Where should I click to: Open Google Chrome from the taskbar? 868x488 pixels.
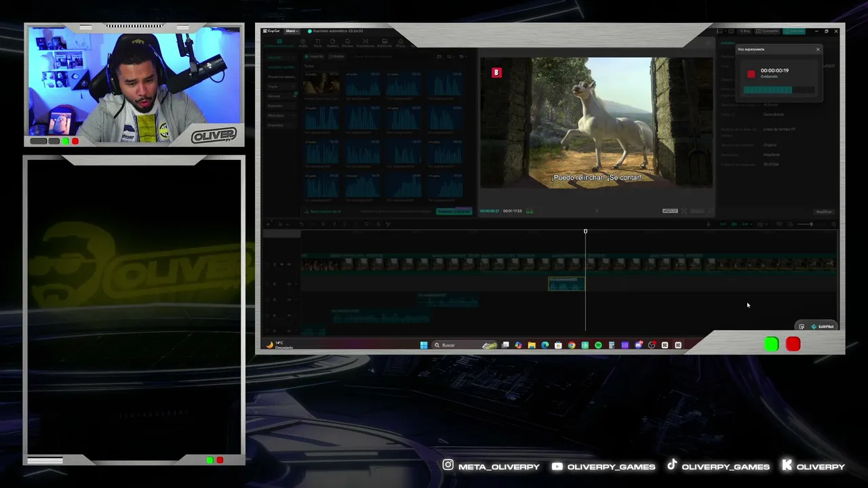point(572,345)
